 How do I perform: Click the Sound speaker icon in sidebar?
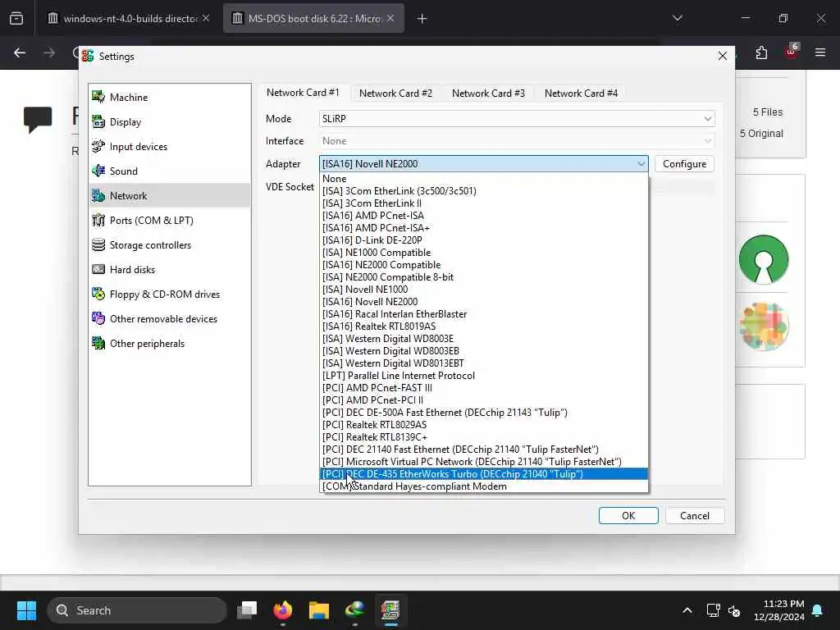[98, 171]
